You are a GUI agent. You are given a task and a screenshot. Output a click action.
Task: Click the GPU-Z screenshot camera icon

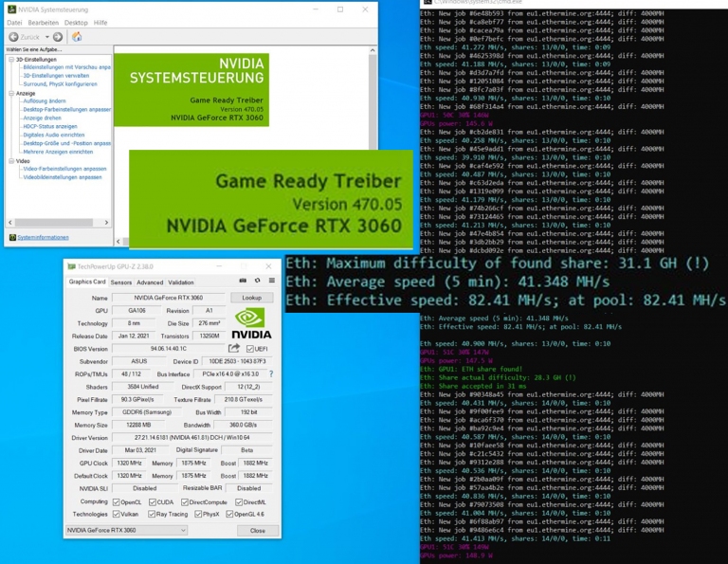coord(243,281)
